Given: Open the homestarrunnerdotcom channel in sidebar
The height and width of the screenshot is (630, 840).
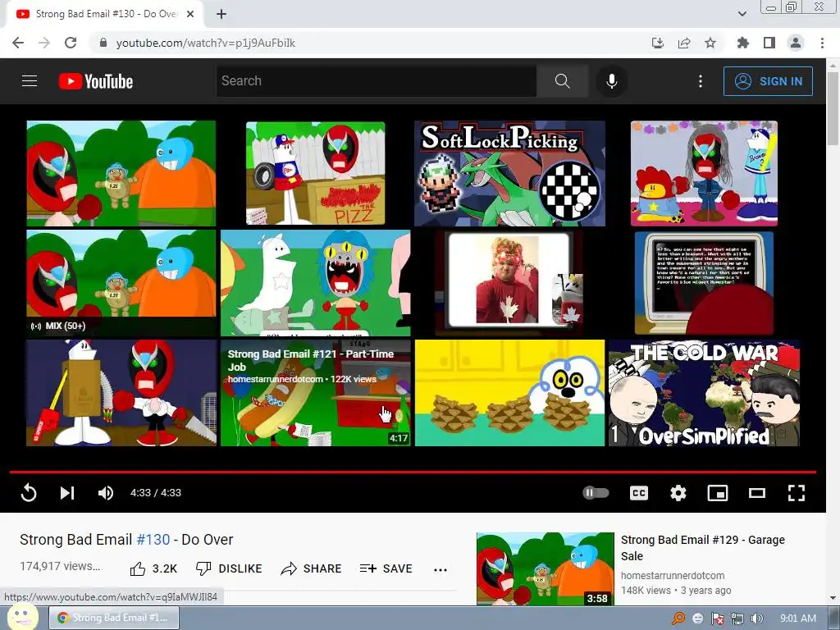Looking at the screenshot, I should coord(673,575).
